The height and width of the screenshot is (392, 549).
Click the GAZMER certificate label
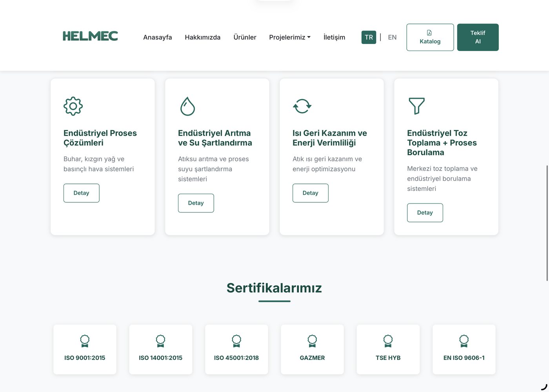[312, 358]
